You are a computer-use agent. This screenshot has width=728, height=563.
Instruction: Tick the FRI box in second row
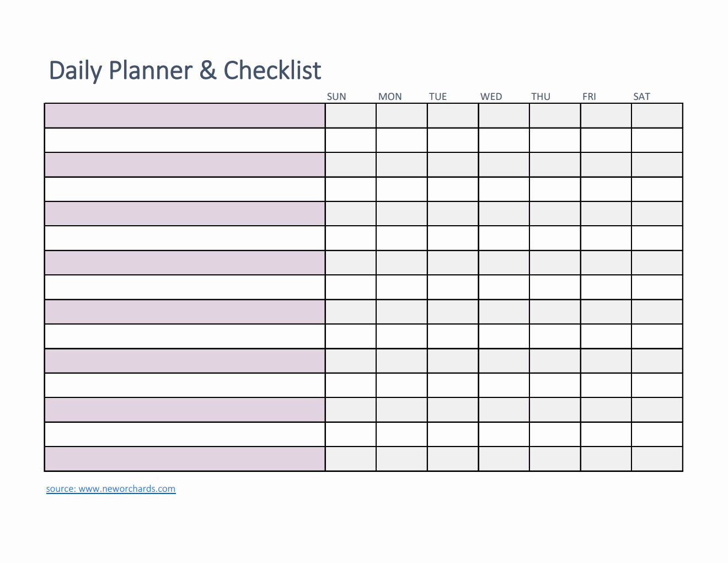[x=606, y=140]
